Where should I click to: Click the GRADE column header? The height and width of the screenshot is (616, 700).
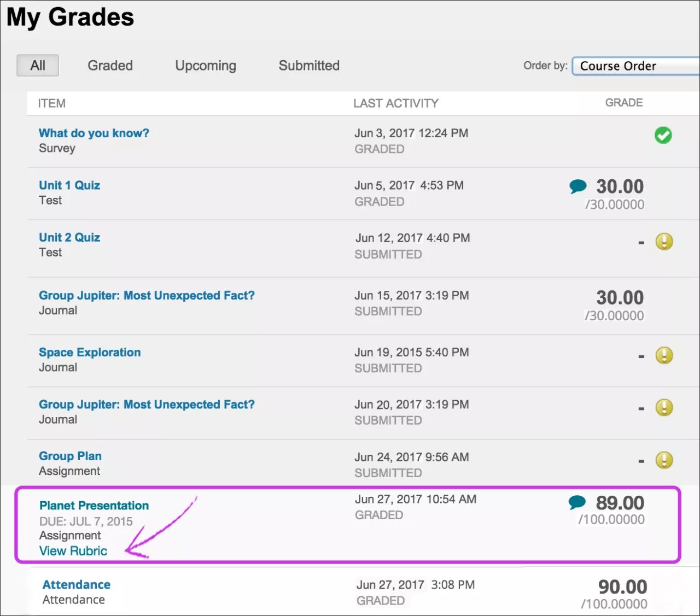(623, 103)
